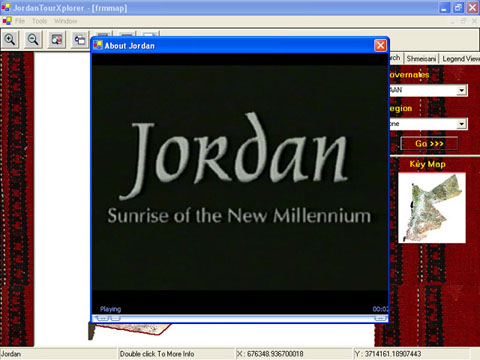Viewport: 480px width, 360px height.
Task: Open the File menu
Action: coord(20,21)
